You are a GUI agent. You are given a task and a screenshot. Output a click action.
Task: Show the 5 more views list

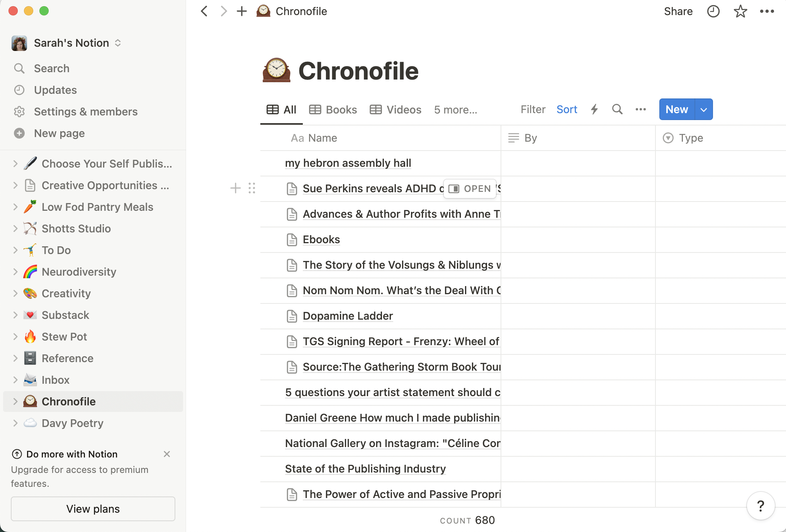coord(455,110)
